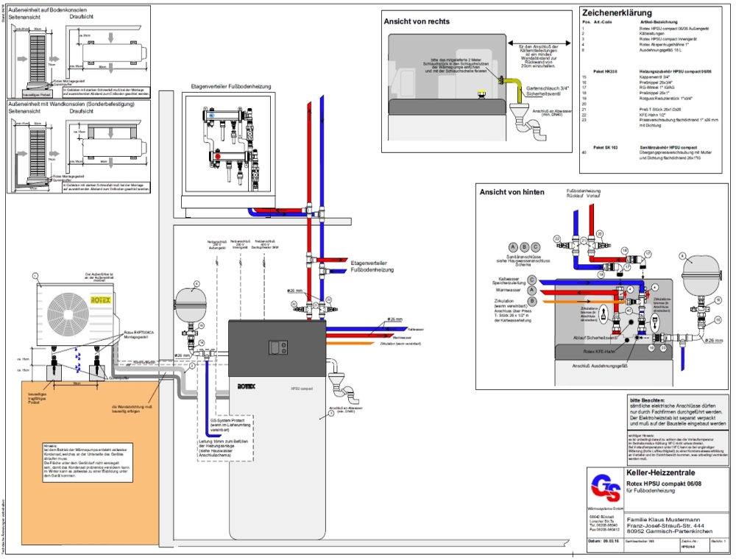Viewport: 736px width, 560px height.
Task: Click the "Zeichenerklärung" heading
Action: (617, 13)
